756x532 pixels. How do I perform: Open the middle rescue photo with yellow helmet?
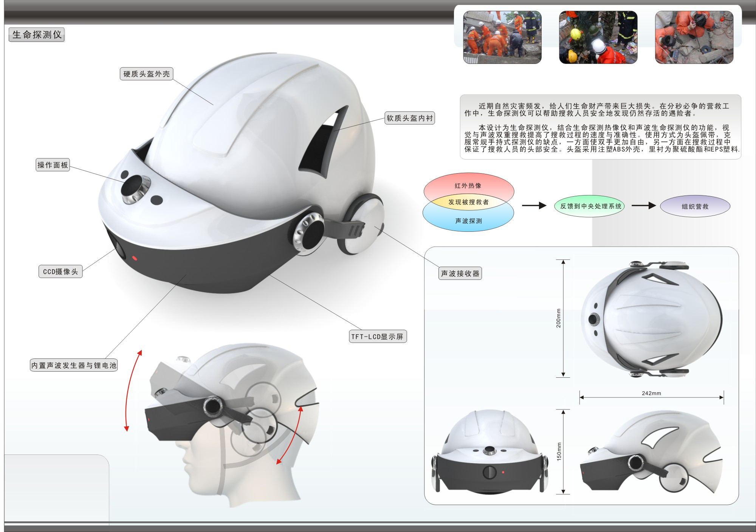click(x=598, y=37)
